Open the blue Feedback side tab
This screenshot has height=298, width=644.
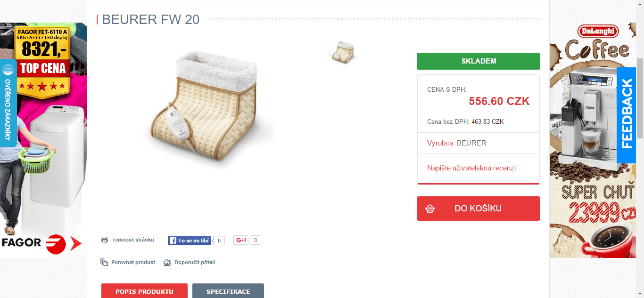[626, 115]
